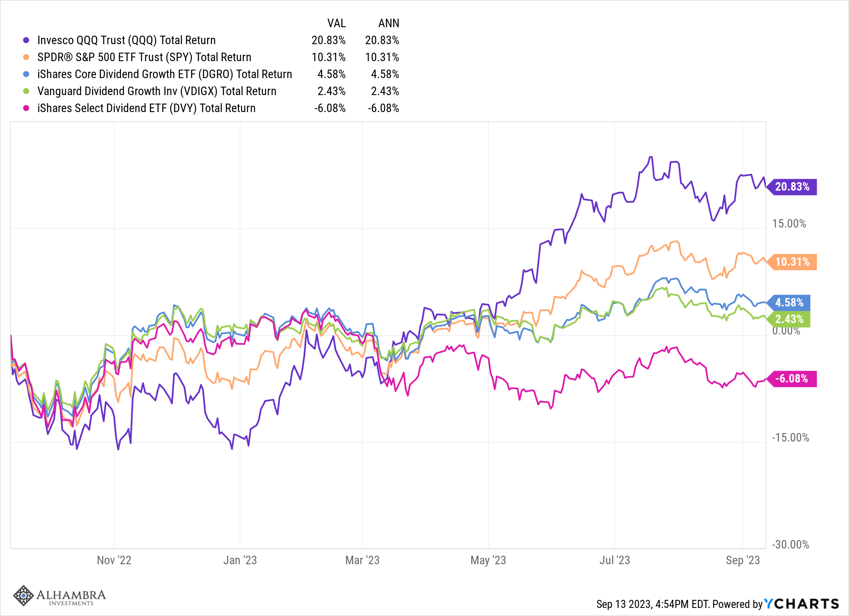This screenshot has height=616, width=849.
Task: Click the 2.43% green end-value flag
Action: point(788,319)
